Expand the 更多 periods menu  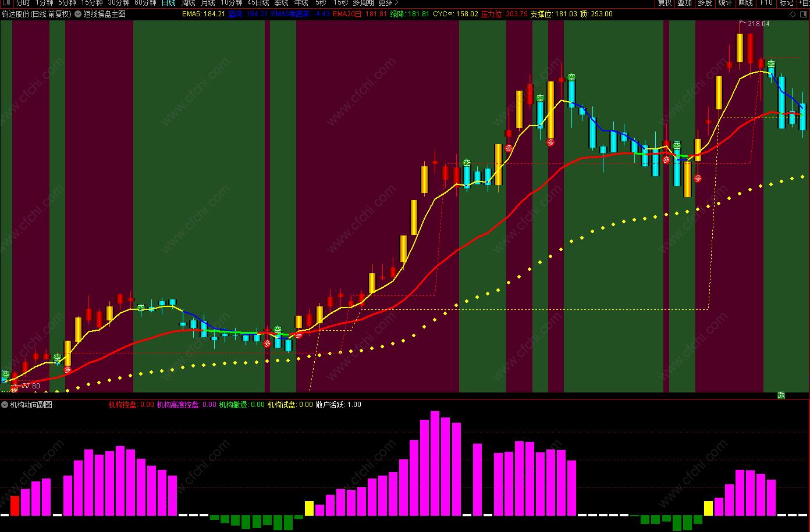pos(389,3)
